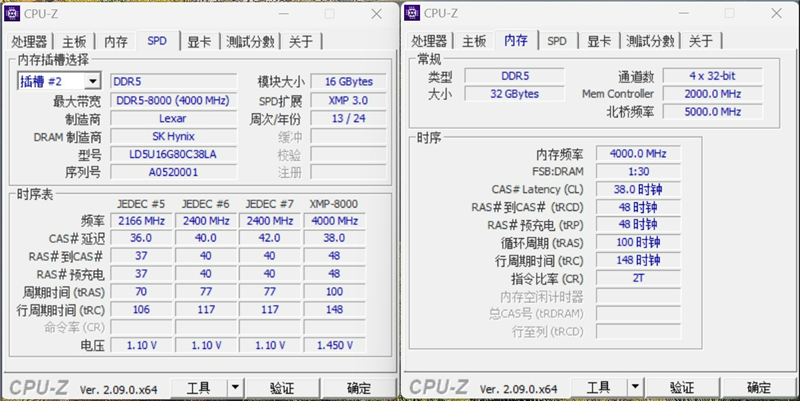Click the 13 / 24 week/year value

(348, 118)
